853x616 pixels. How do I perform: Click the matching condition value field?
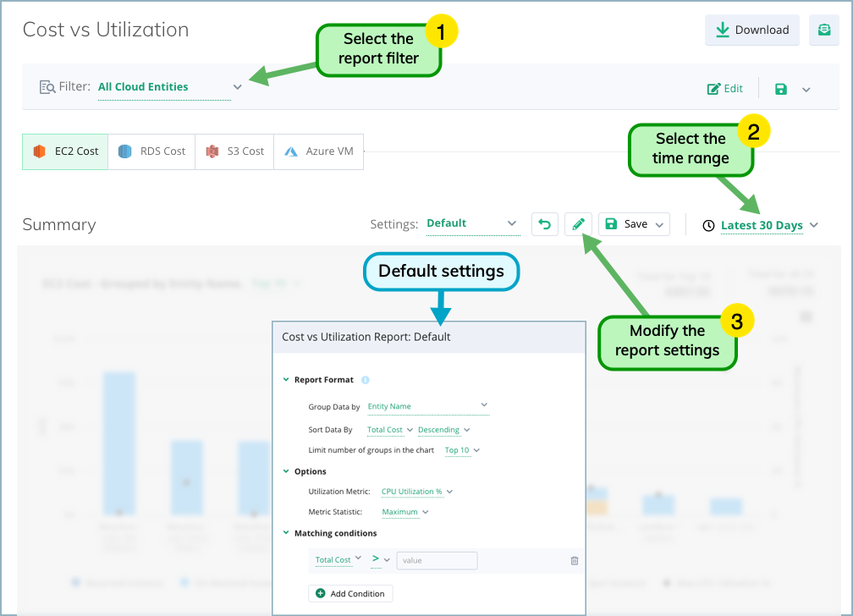437,560
